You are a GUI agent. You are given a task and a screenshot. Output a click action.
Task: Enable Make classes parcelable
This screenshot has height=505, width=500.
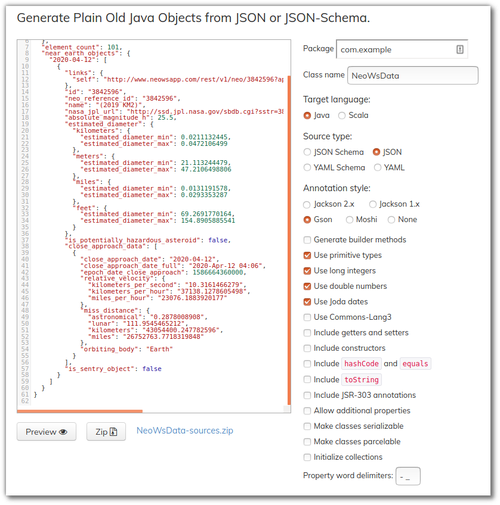point(307,442)
